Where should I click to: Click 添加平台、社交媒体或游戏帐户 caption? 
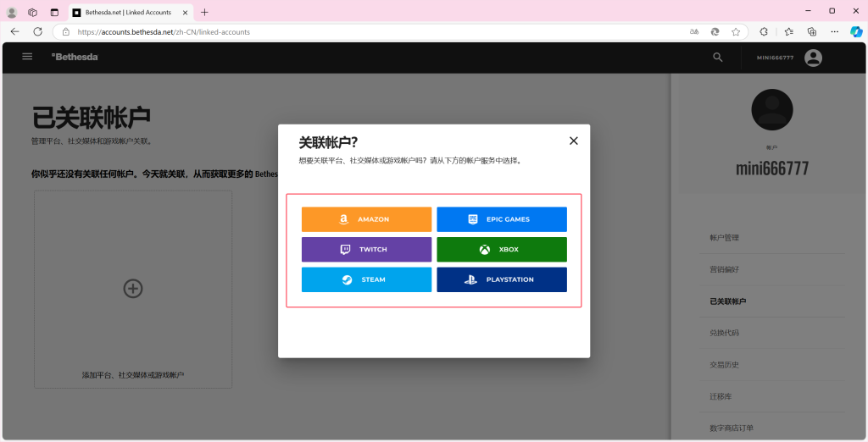pos(133,375)
